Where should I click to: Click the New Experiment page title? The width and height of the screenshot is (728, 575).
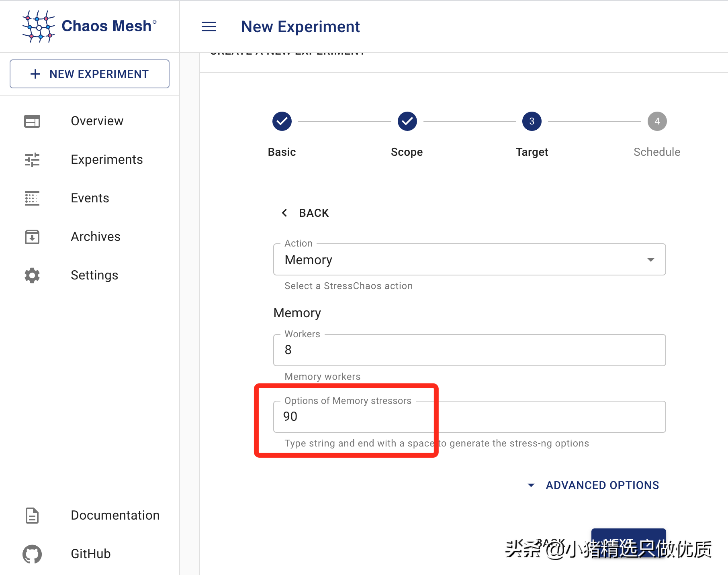tap(301, 27)
